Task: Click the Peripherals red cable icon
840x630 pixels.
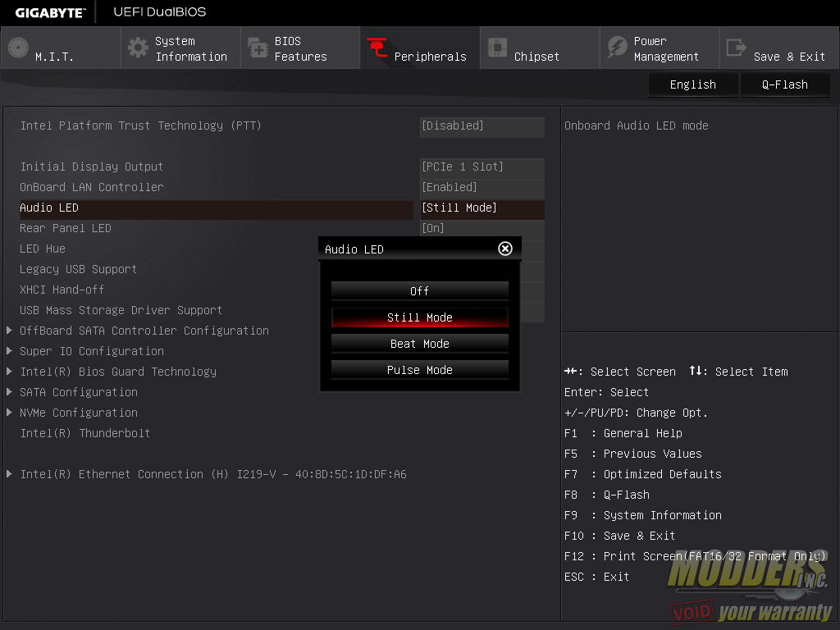Action: pyautogui.click(x=377, y=48)
